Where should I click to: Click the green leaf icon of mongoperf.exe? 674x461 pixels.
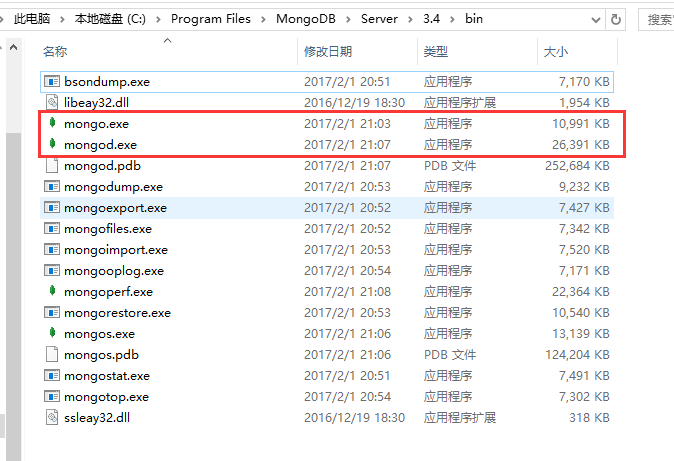pos(52,291)
